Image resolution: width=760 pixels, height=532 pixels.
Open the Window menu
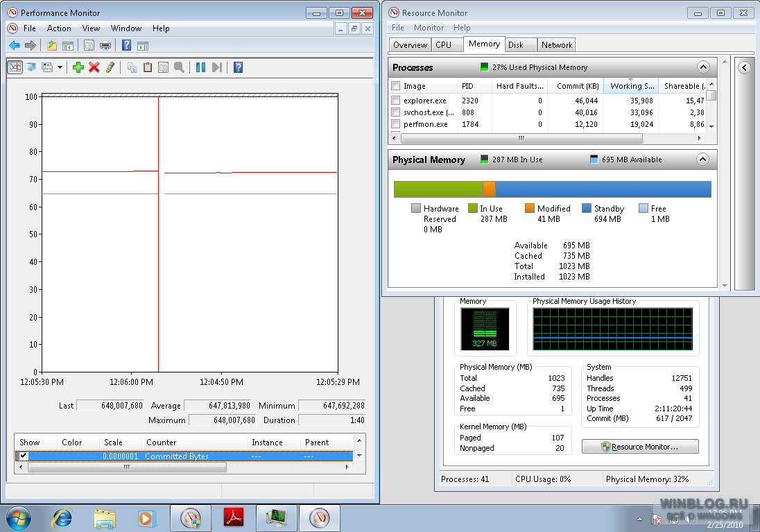click(x=126, y=28)
